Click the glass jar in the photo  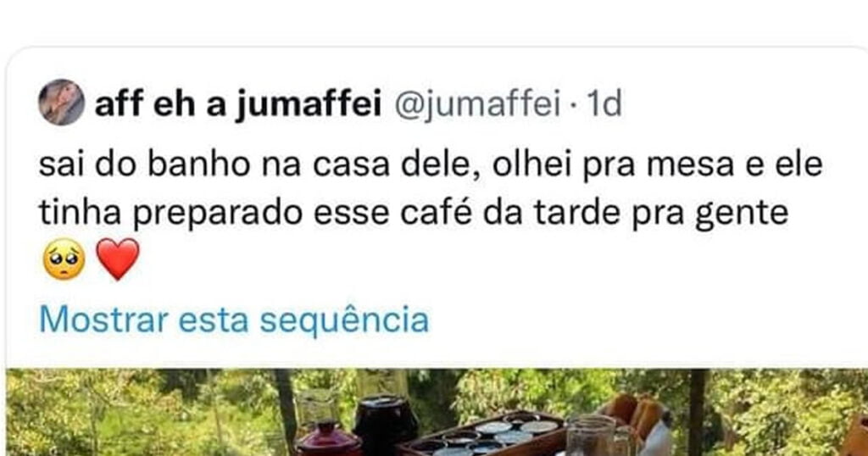click(589, 437)
